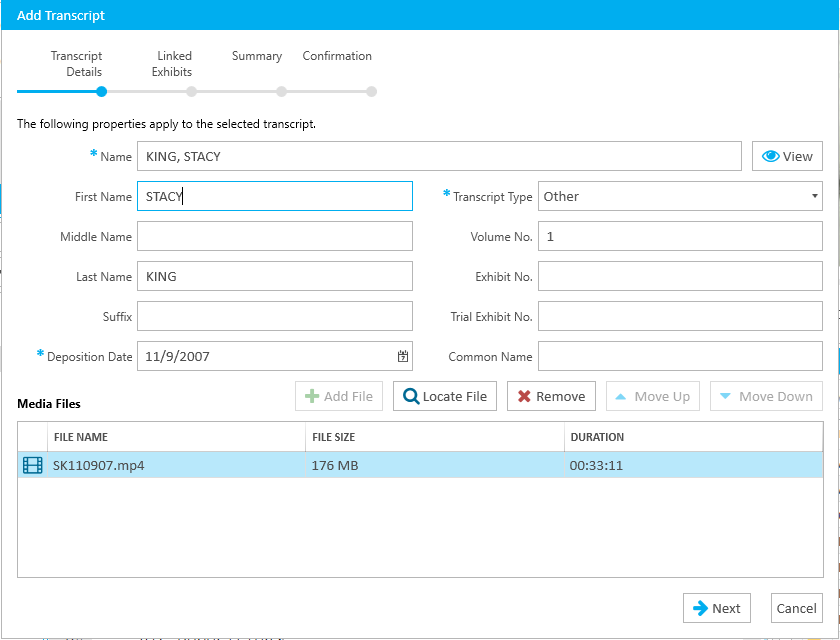Click the red X Remove icon
This screenshot has height=640, width=840.
[524, 396]
